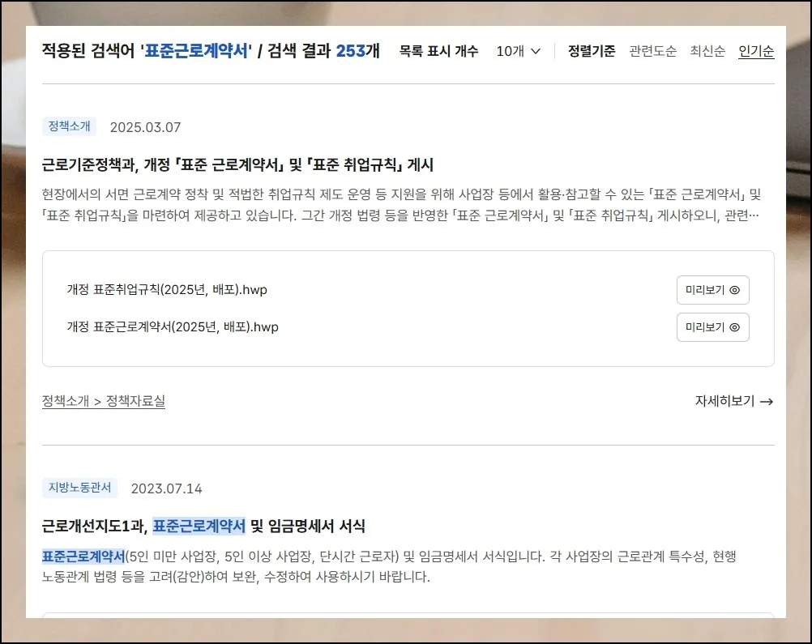Viewport: 812px width, 644px height.
Task: Click the 지방노동관서 category badge
Action: point(79,488)
